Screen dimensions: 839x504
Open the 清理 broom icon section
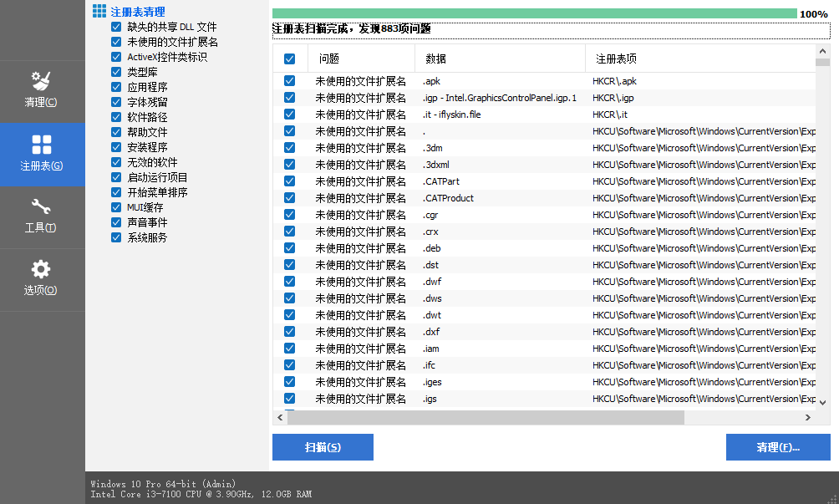[x=41, y=90]
